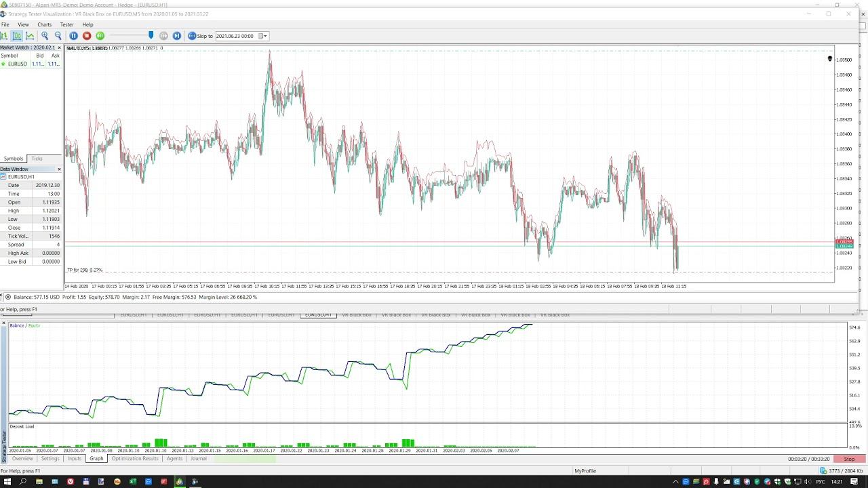868x488 pixels.
Task: Open Excel from the taskbar
Action: pyautogui.click(x=133, y=482)
